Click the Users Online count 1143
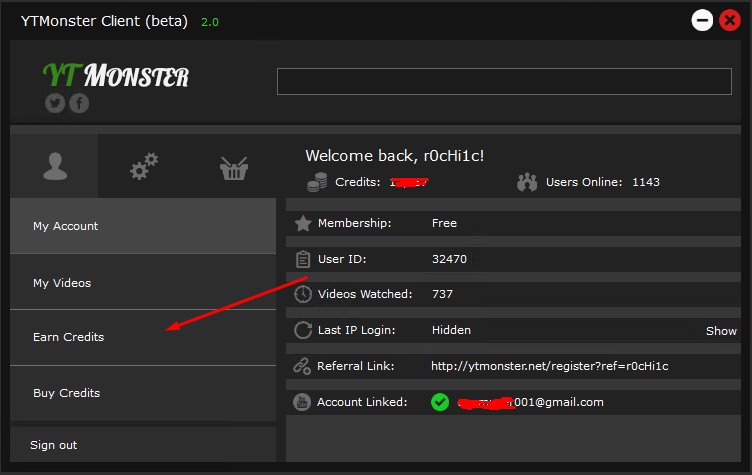This screenshot has height=475, width=752. (646, 182)
